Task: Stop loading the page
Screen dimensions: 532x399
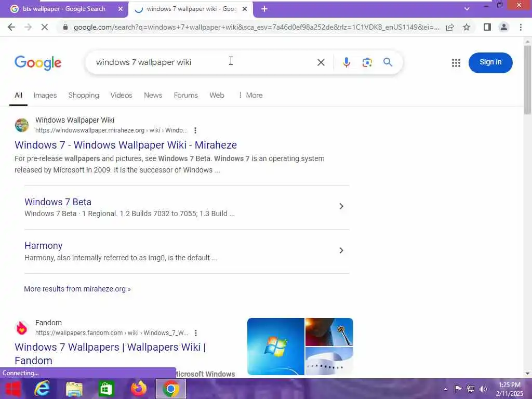Action: click(45, 27)
